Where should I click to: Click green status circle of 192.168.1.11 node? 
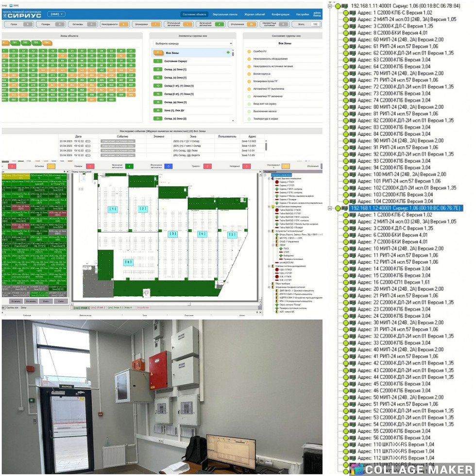[338, 6]
